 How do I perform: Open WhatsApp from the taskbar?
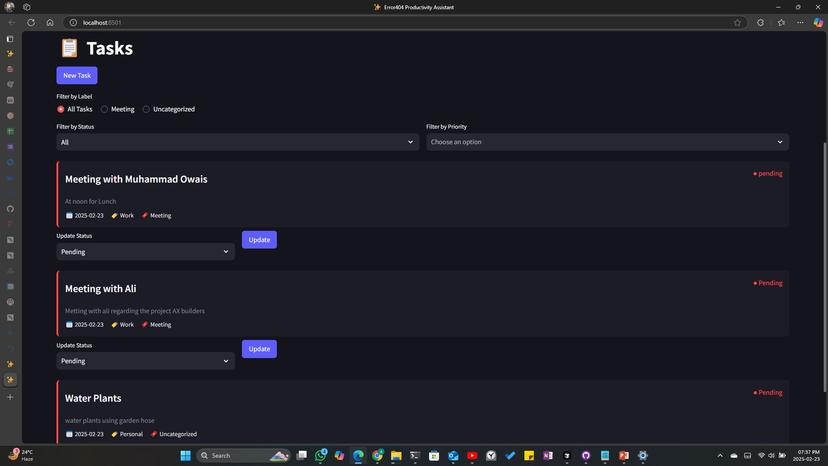click(x=321, y=456)
